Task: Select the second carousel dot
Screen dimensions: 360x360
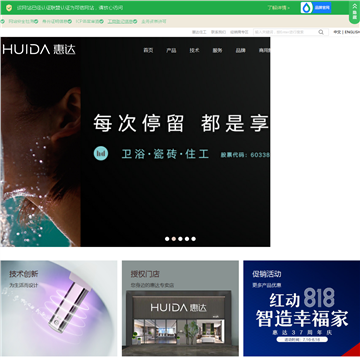Action: click(x=174, y=239)
